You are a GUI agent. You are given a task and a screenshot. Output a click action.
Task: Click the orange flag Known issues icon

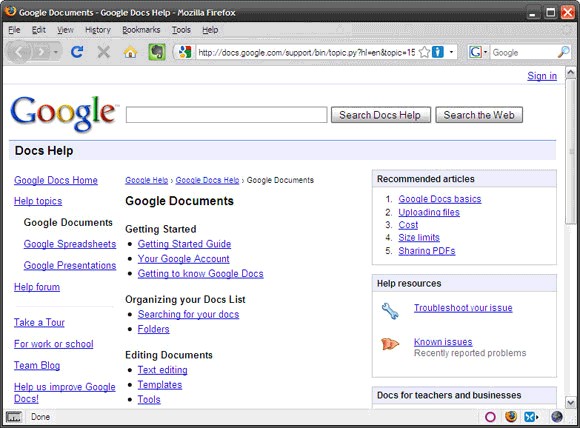point(390,344)
